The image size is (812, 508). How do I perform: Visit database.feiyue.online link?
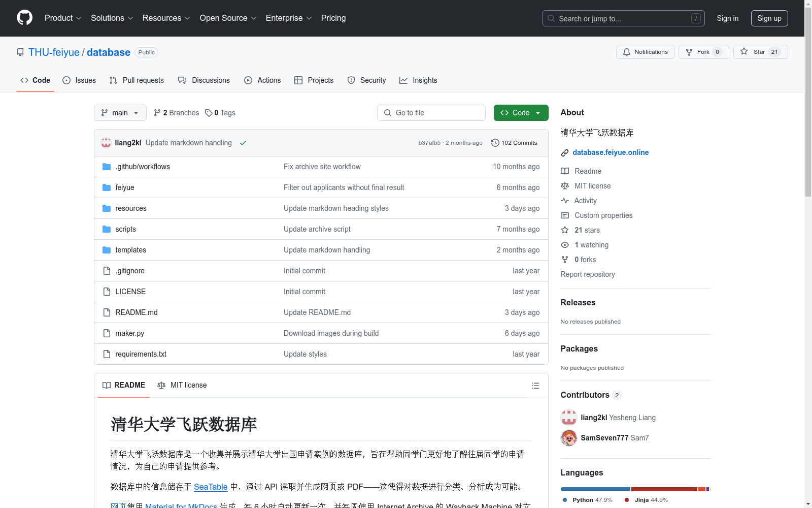611,152
